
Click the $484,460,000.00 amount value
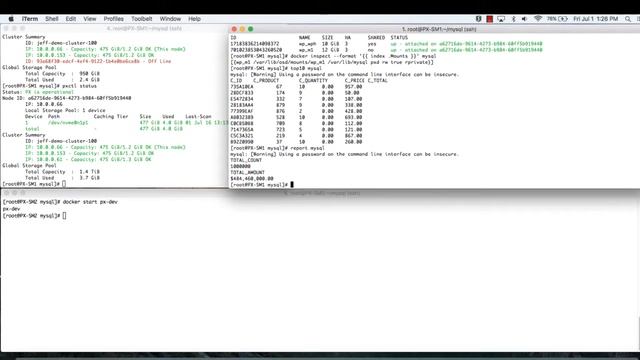click(252, 178)
